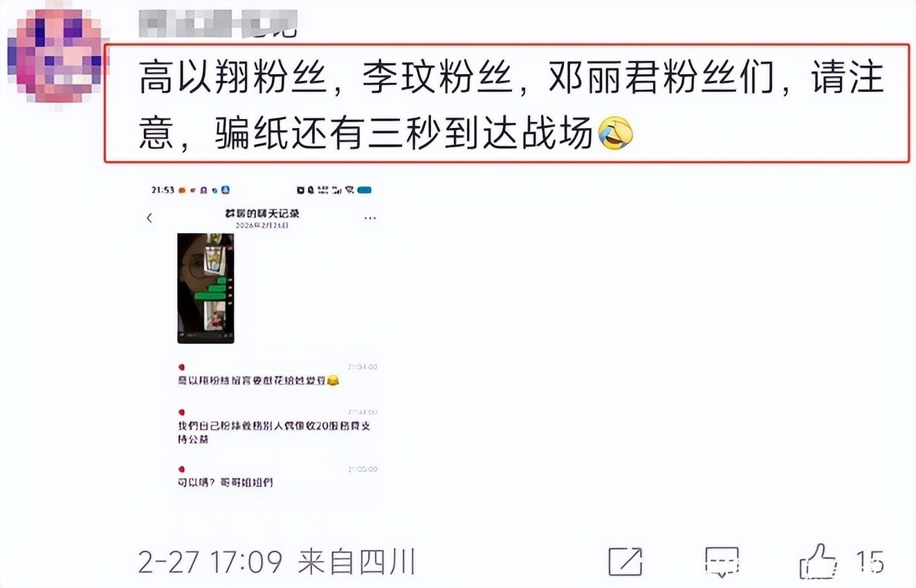Tap the 聊天记录 title in the embedded screenshot
The width and height of the screenshot is (916, 588).
point(262,214)
